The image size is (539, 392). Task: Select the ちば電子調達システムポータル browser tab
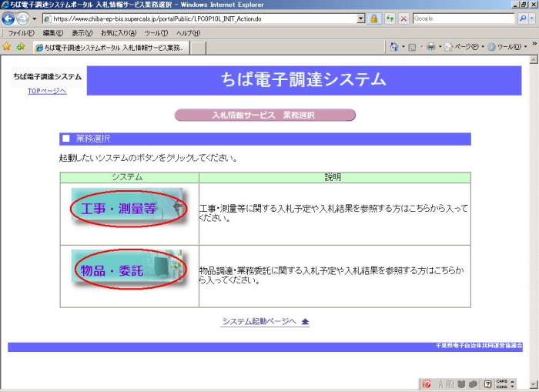[x=112, y=48]
